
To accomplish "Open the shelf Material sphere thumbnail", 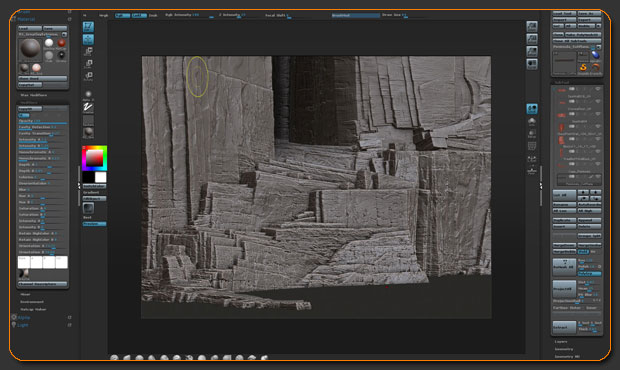I will pos(88,132).
